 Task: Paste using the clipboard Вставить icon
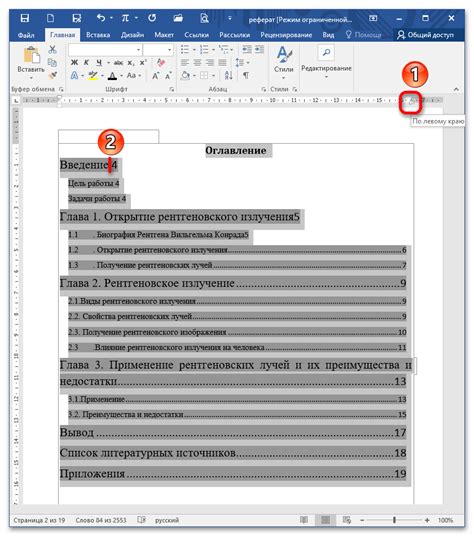click(31, 55)
